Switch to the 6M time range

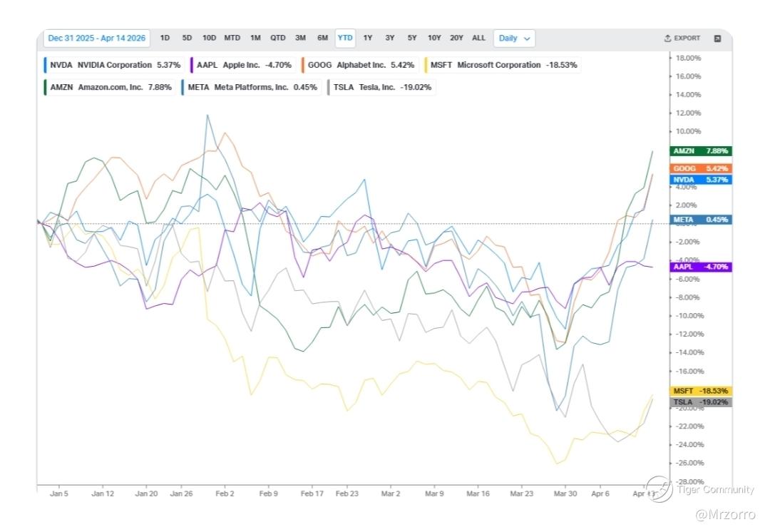pos(322,38)
